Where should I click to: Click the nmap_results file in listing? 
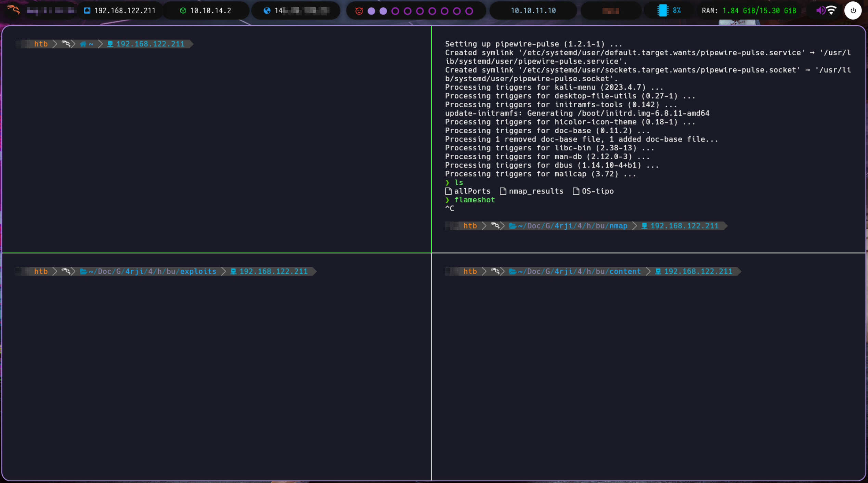pos(535,191)
